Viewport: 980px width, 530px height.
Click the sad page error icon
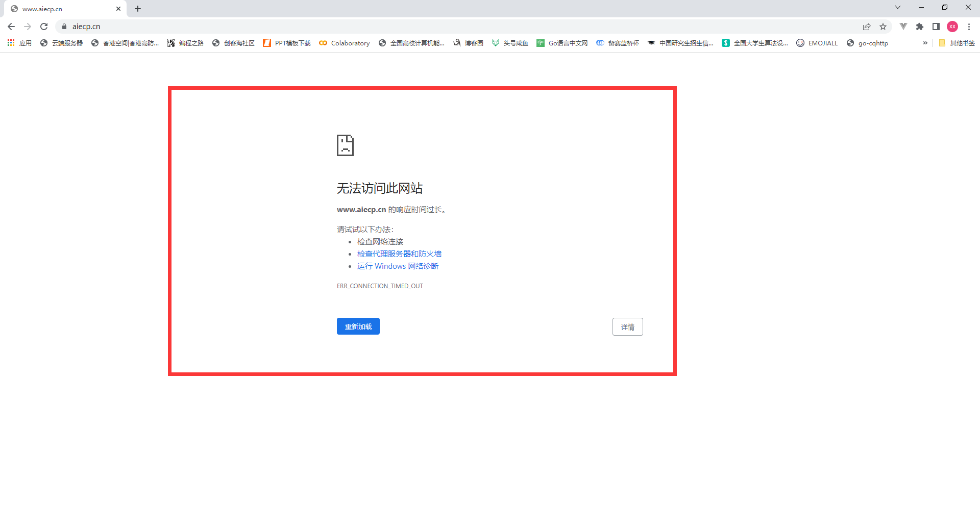345,145
